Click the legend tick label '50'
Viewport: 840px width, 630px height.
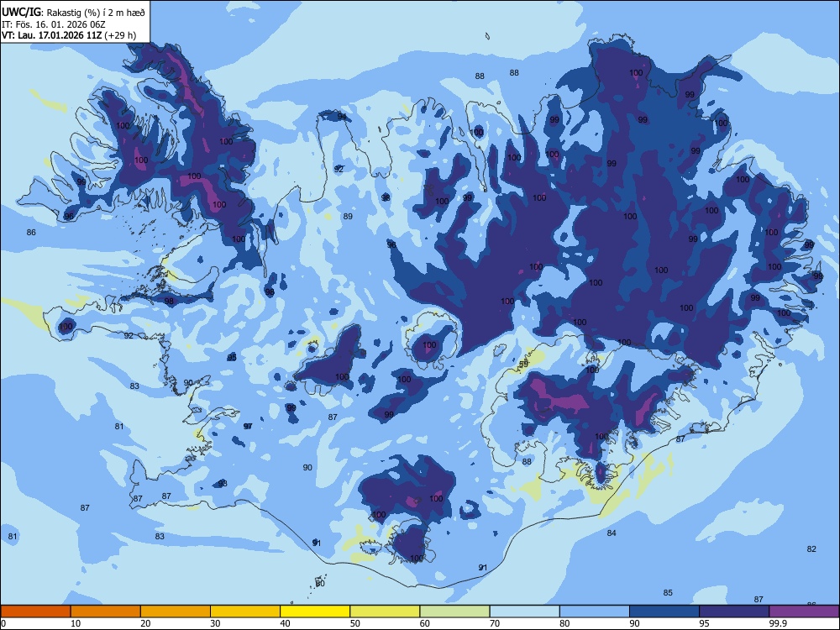[x=354, y=623]
